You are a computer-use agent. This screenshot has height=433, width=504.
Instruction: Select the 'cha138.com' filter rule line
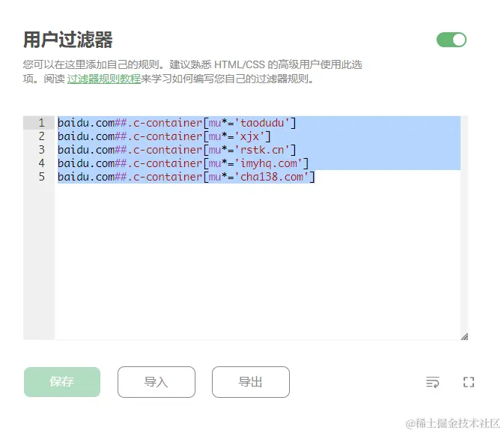186,177
